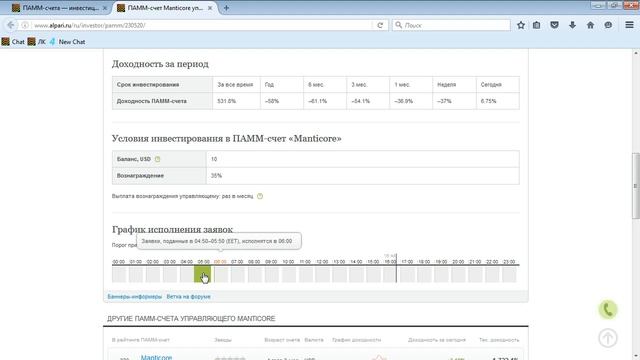Click the 00:00 time slot box

pyautogui.click(x=119, y=274)
